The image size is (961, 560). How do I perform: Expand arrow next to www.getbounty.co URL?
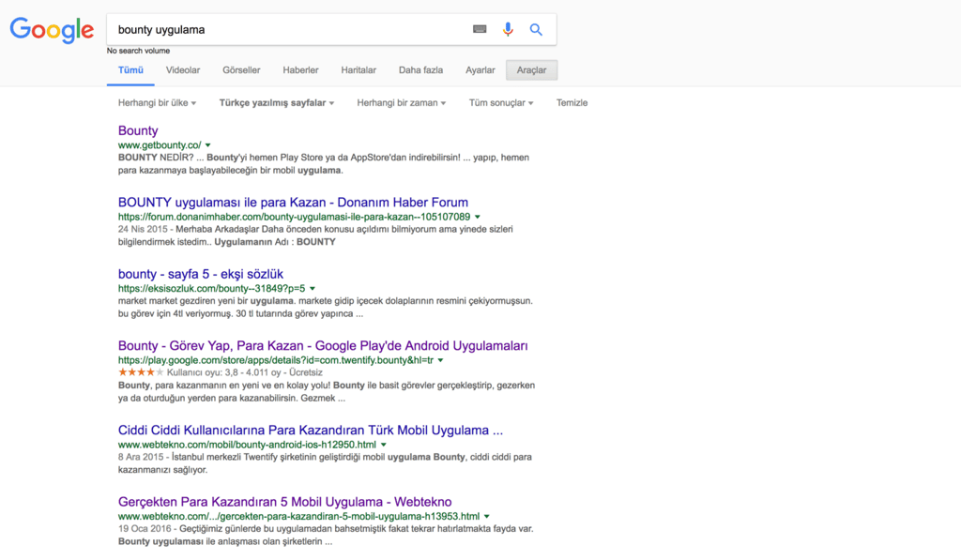click(x=207, y=145)
